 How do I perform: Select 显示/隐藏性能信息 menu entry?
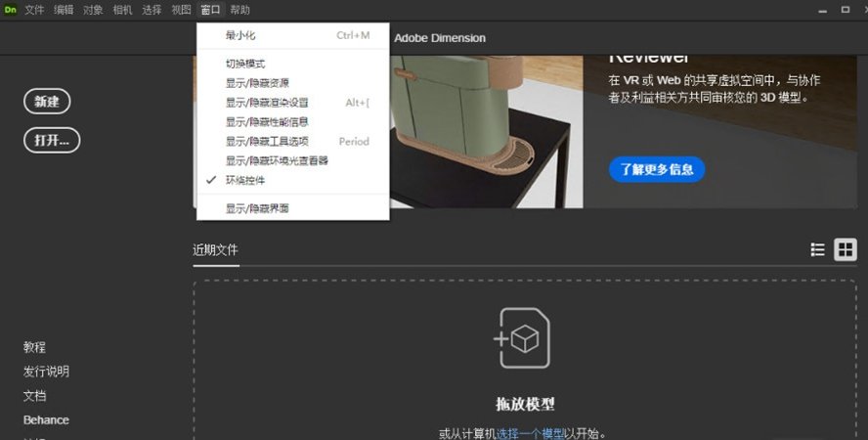coord(293,122)
